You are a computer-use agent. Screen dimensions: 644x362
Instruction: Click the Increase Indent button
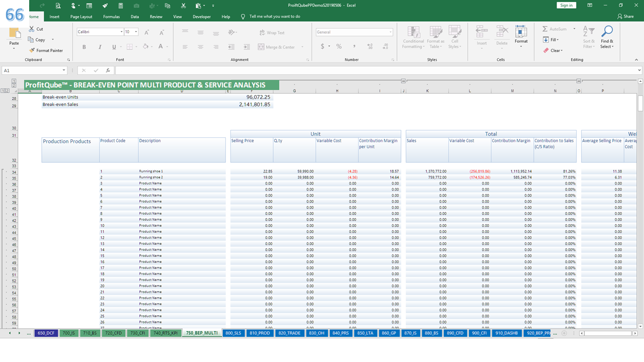click(246, 47)
